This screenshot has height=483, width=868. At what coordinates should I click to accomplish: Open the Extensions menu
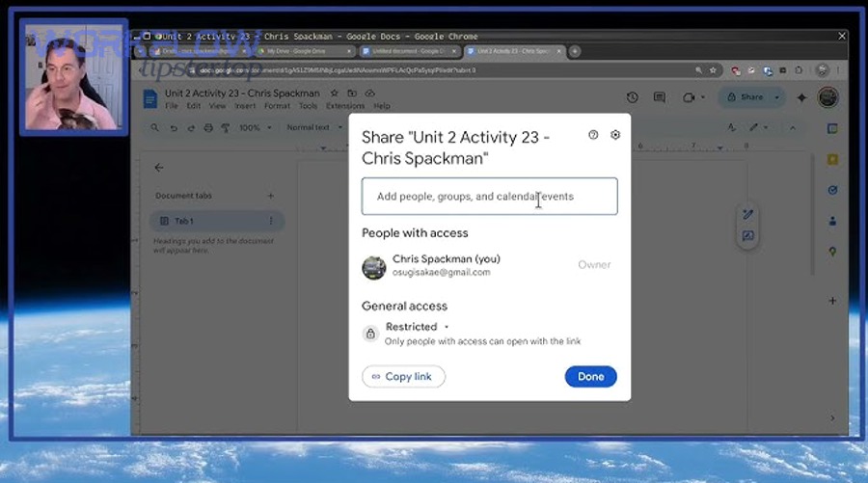pos(345,106)
